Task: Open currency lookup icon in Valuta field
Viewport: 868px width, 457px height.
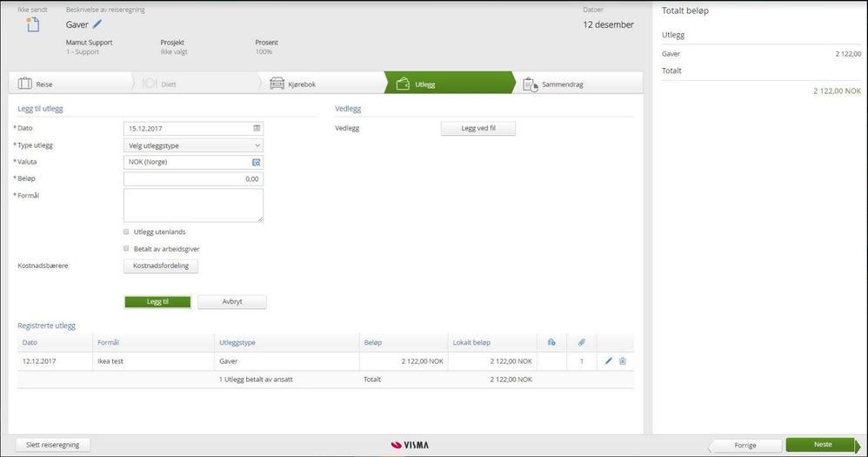Action: tap(256, 162)
